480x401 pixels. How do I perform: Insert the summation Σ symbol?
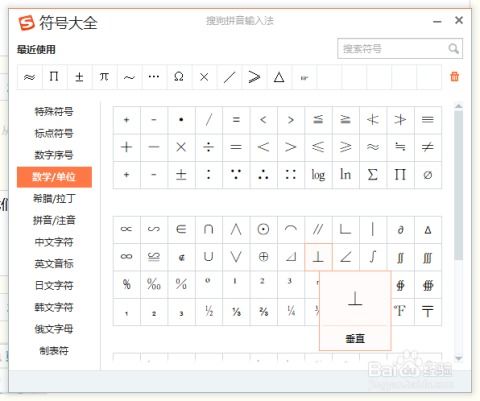(373, 175)
